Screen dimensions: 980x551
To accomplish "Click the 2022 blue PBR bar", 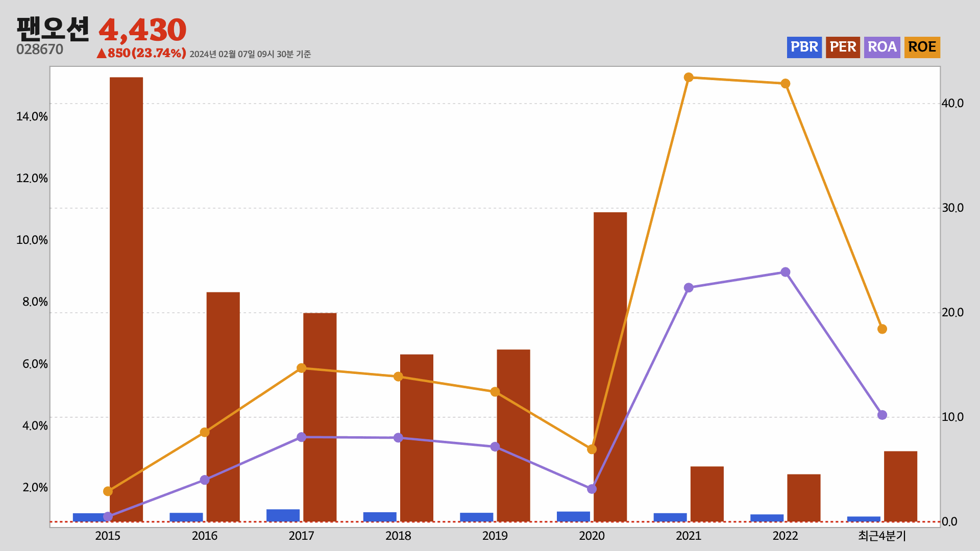I will pos(767,518).
